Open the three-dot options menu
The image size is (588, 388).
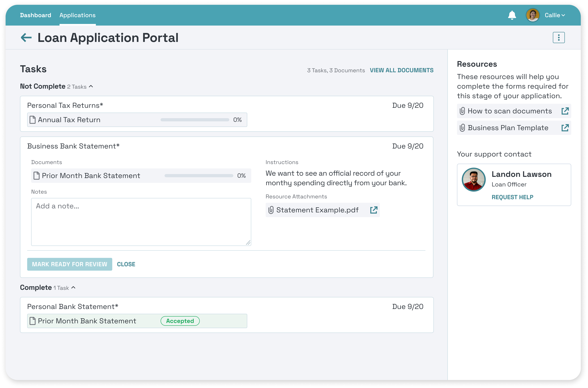(559, 38)
